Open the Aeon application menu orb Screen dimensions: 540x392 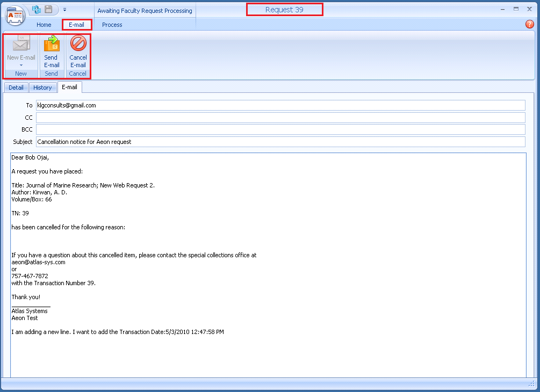16,14
